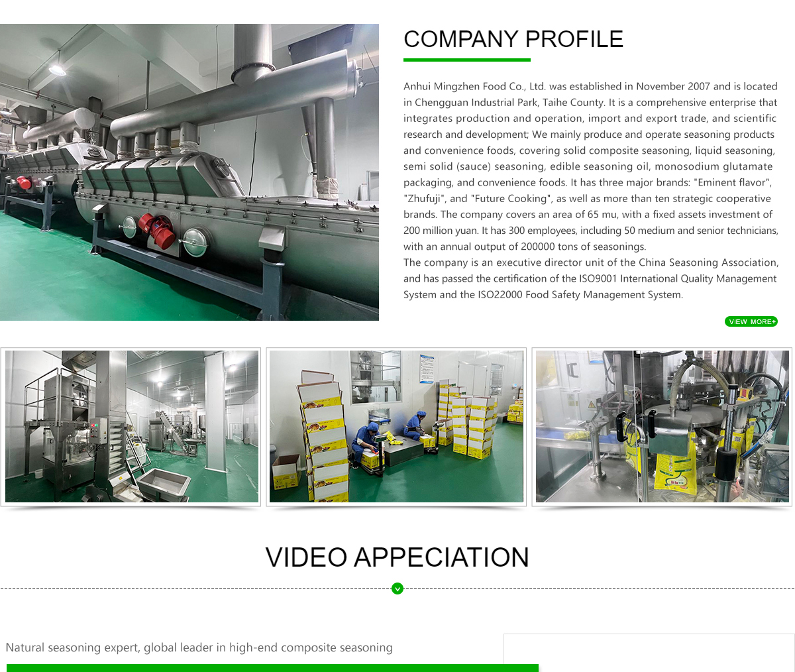Select the COMPANY PROFILE heading

tap(513, 39)
